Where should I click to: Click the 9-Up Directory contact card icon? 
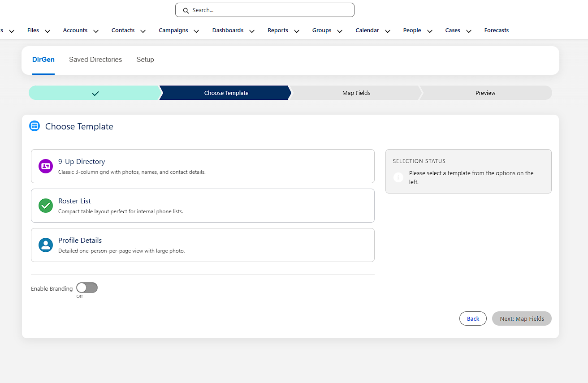(45, 166)
